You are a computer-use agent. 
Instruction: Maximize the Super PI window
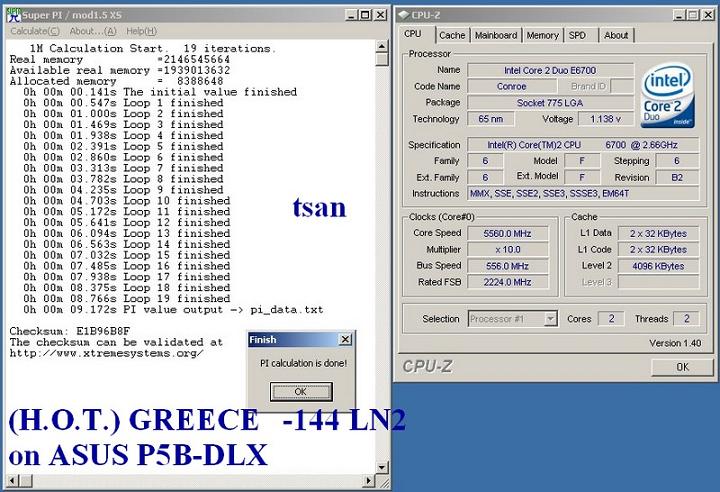366,15
